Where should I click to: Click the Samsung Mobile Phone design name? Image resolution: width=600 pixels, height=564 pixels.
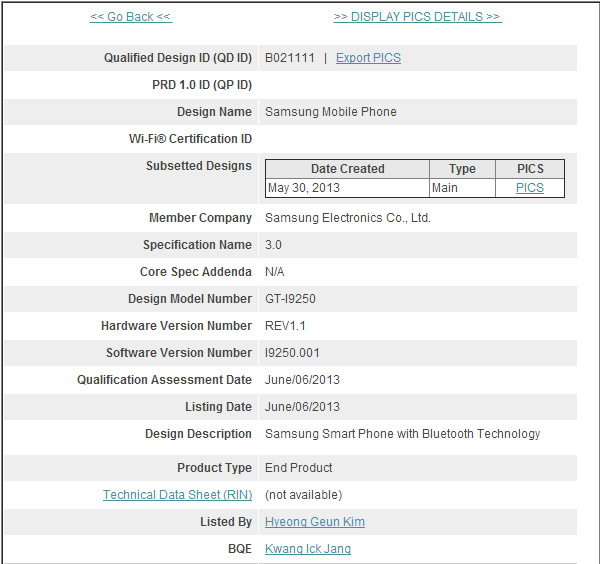click(330, 112)
